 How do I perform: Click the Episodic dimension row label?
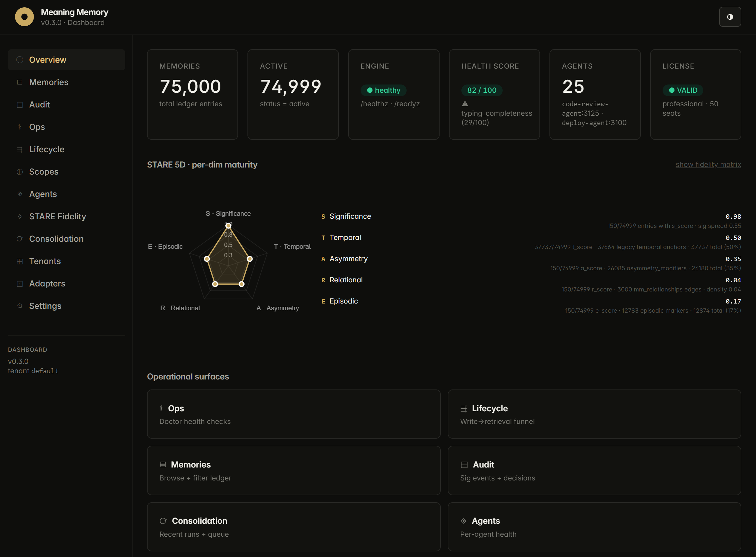point(344,301)
